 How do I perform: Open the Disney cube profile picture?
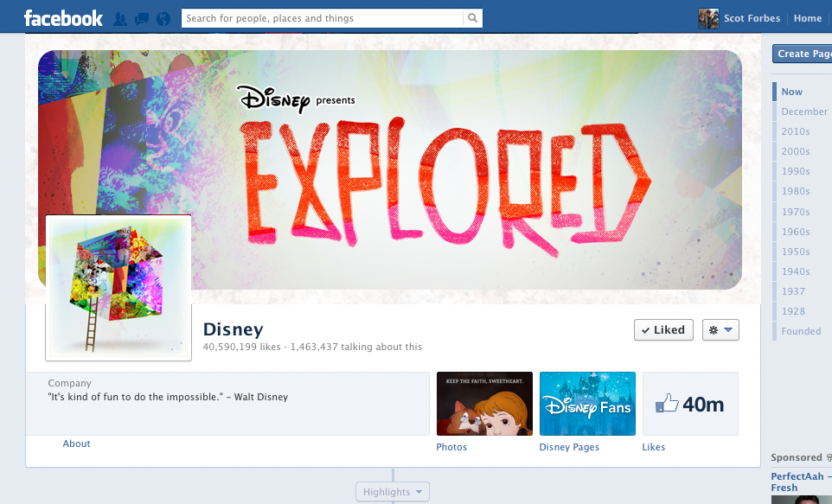click(x=118, y=288)
